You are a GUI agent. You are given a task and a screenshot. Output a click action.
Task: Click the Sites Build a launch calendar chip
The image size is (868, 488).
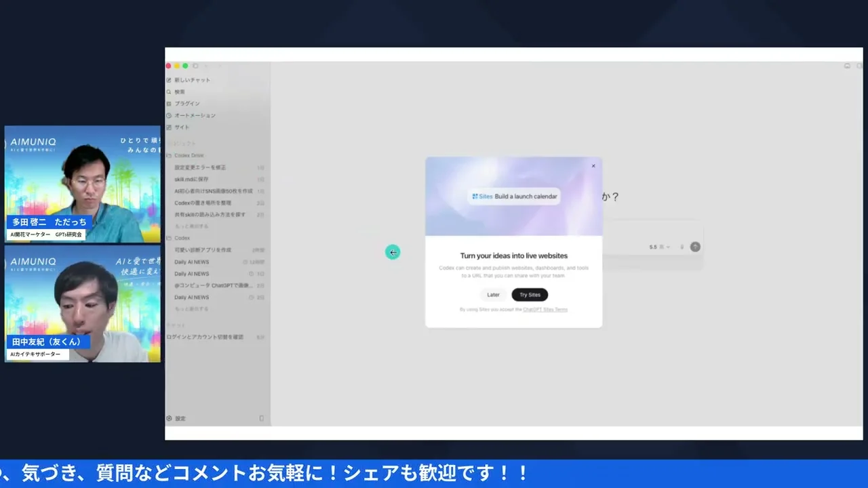click(514, 197)
